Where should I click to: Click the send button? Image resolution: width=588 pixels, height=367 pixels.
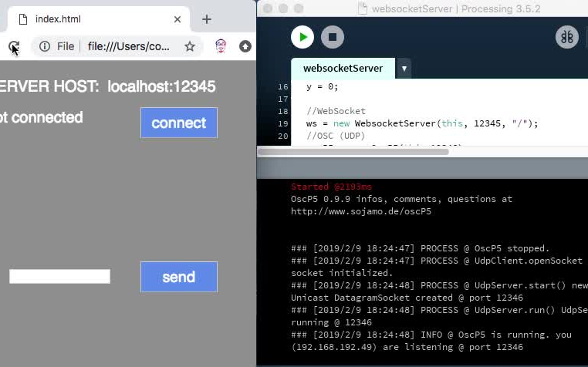pyautogui.click(x=179, y=277)
